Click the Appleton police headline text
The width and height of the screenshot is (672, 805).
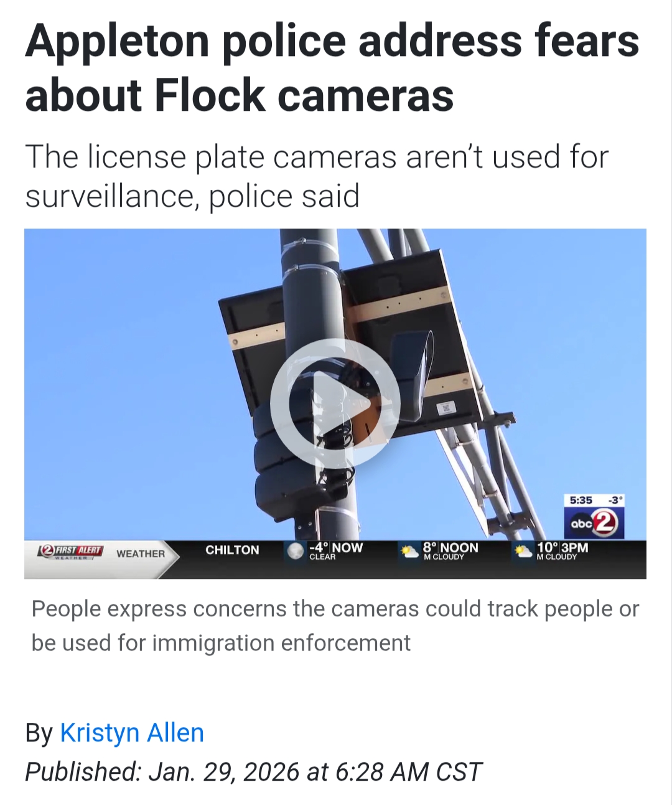(x=332, y=68)
